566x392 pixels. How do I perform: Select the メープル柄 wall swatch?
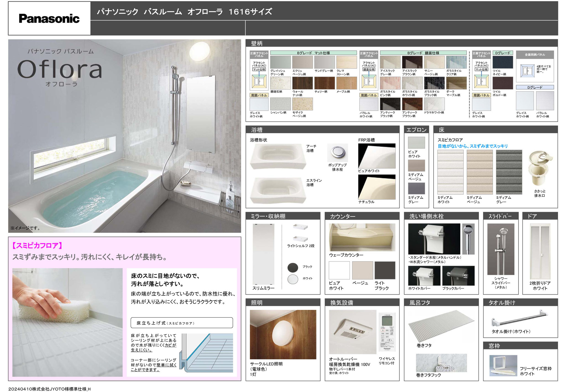pos(347,83)
